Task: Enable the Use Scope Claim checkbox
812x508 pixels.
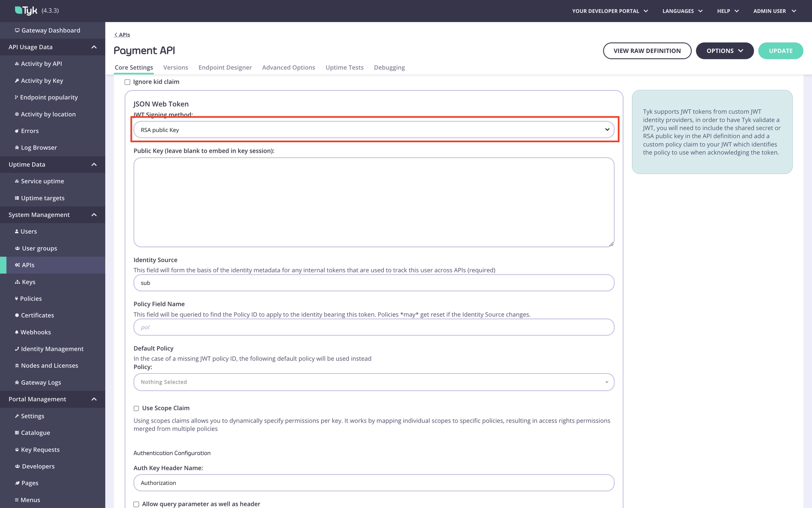Action: [136, 408]
